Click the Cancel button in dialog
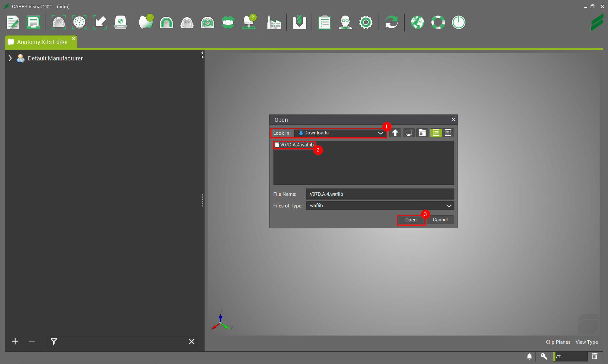The width and height of the screenshot is (608, 364). (x=440, y=220)
